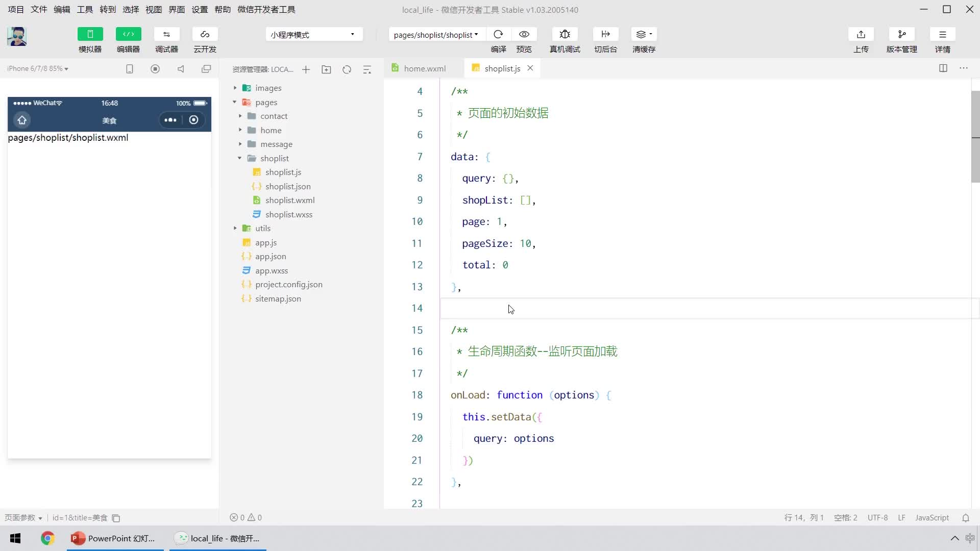Click the line and column indicator

coord(804,517)
